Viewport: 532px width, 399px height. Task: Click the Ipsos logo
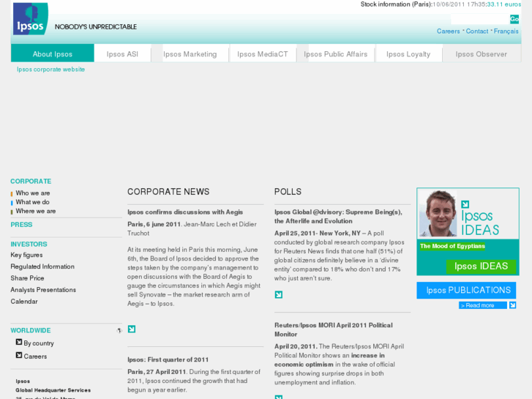[30, 19]
